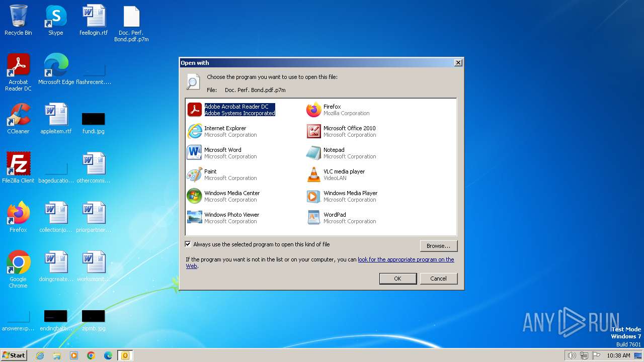The width and height of the screenshot is (644, 362).
Task: Choose Notepad icon in the list
Action: click(x=314, y=153)
